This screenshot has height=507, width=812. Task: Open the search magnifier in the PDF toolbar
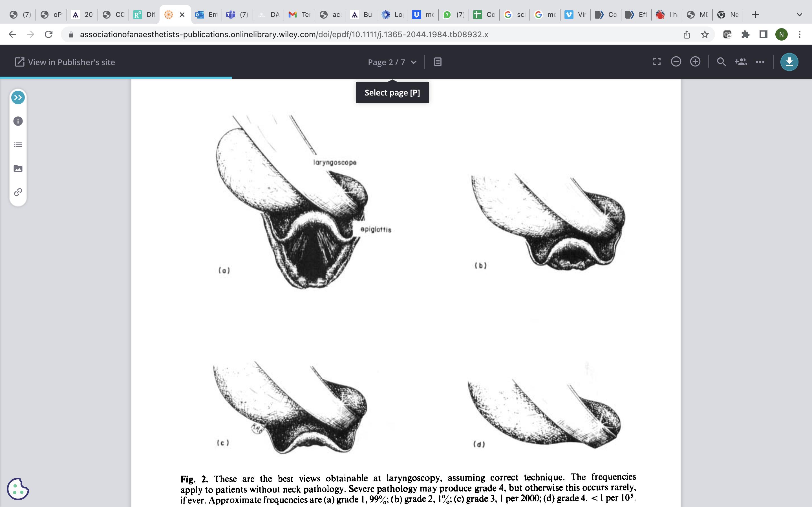[721, 62]
